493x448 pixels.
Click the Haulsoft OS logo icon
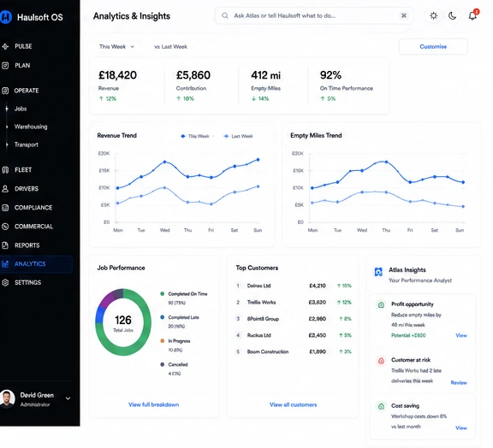point(5,17)
